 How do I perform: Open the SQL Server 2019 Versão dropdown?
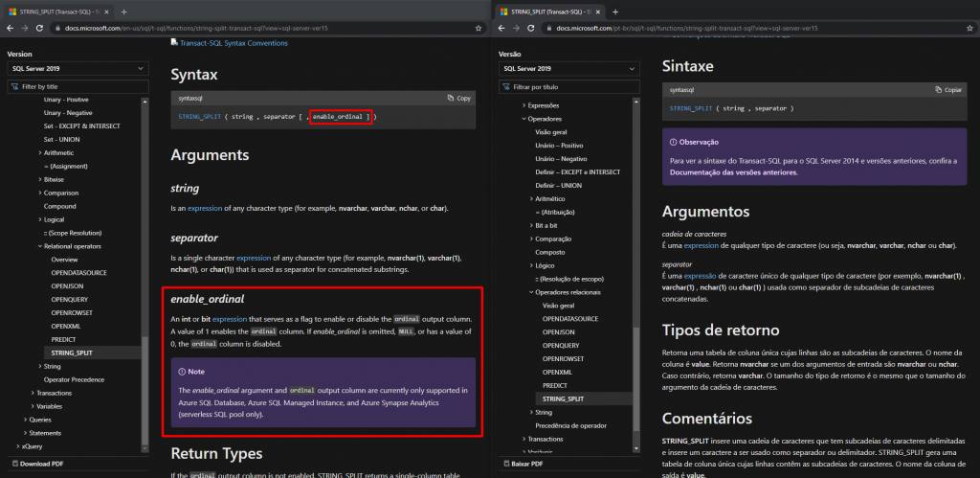pyautogui.click(x=569, y=68)
